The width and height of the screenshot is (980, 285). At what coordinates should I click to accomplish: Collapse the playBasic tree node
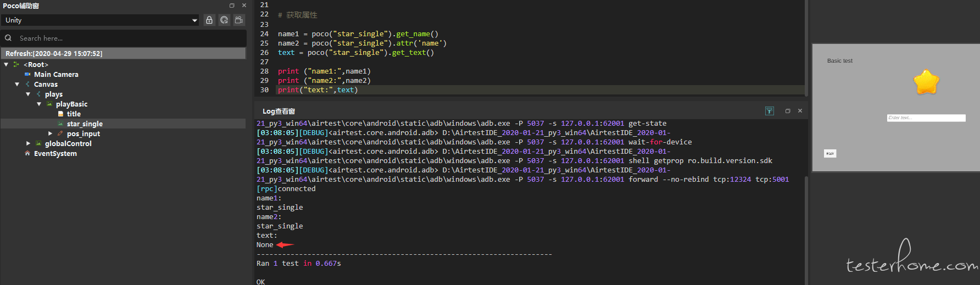39,104
